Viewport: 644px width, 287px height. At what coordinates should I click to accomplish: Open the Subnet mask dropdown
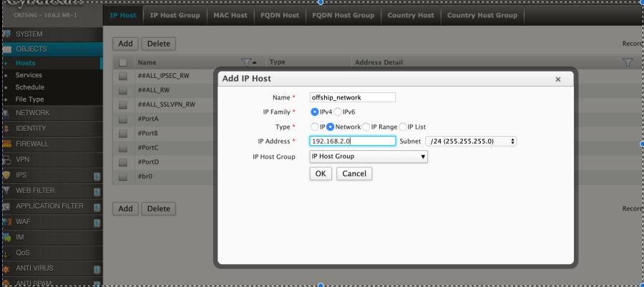pos(471,141)
